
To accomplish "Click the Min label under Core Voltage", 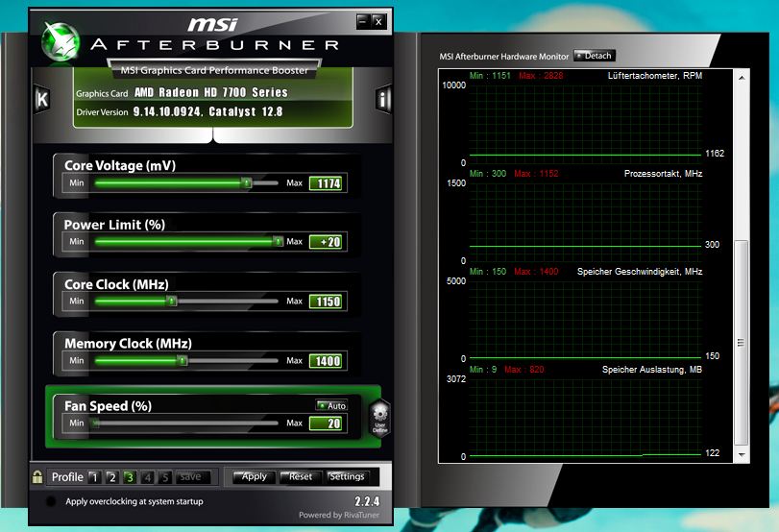I will (77, 182).
